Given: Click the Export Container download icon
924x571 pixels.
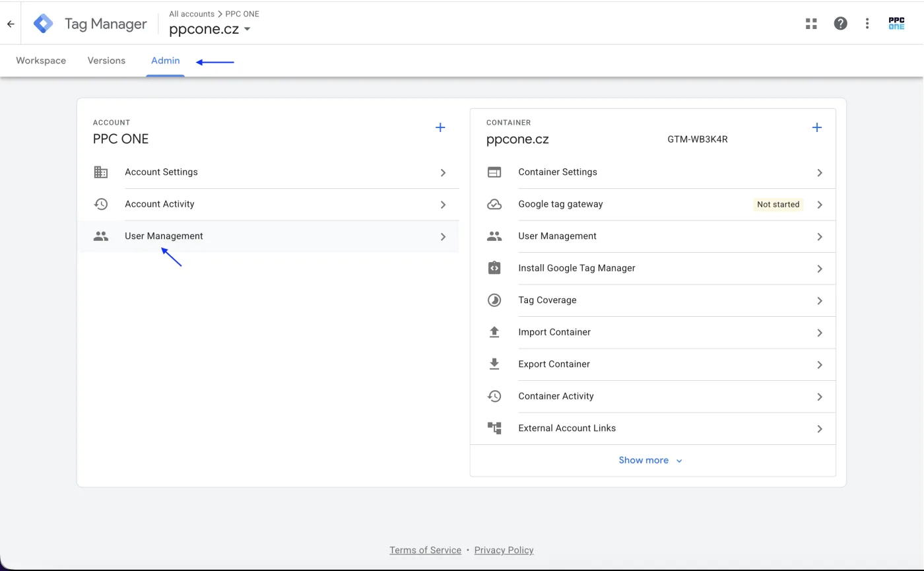Looking at the screenshot, I should coord(494,364).
